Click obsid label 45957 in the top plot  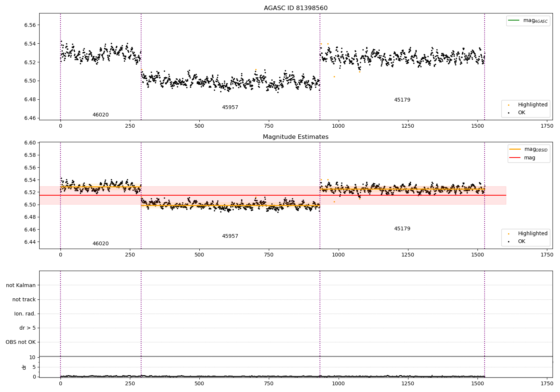click(x=230, y=108)
